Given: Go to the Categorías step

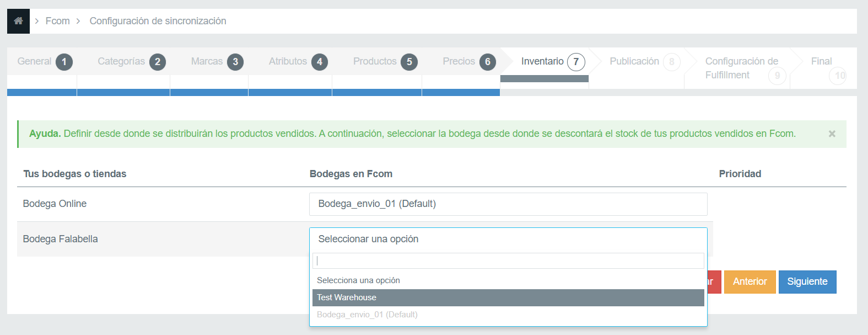Looking at the screenshot, I should tap(130, 62).
